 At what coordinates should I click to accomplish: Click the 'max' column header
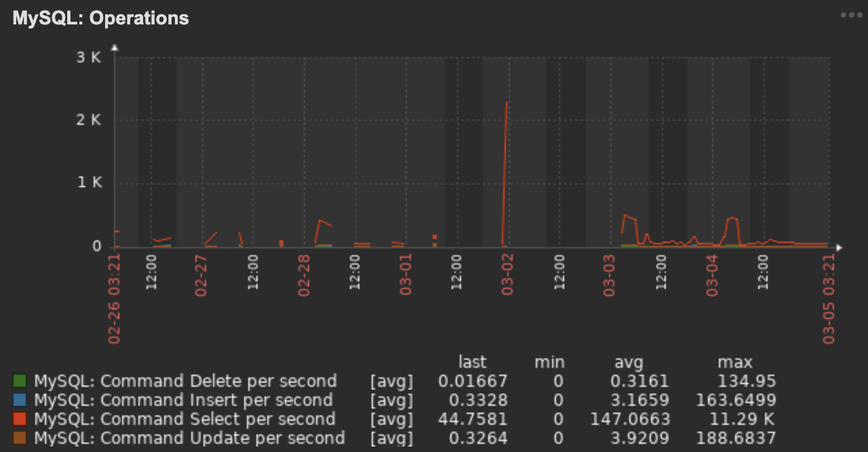pos(735,362)
